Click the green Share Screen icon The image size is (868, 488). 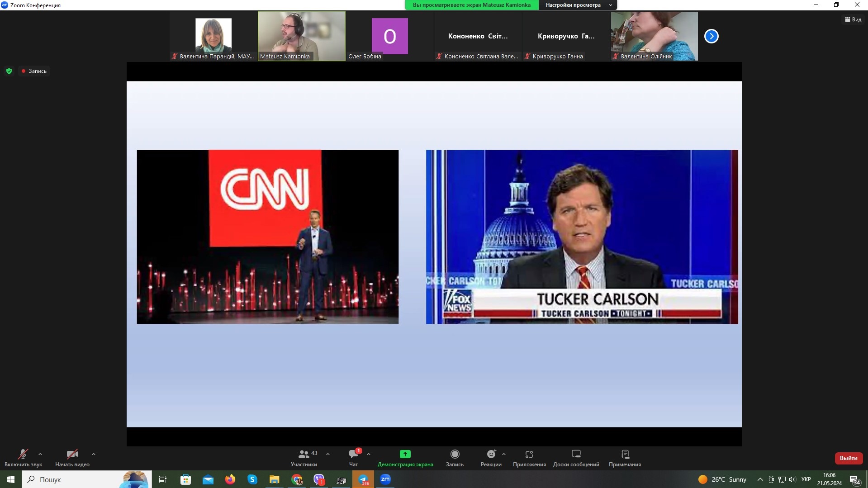pos(405,454)
